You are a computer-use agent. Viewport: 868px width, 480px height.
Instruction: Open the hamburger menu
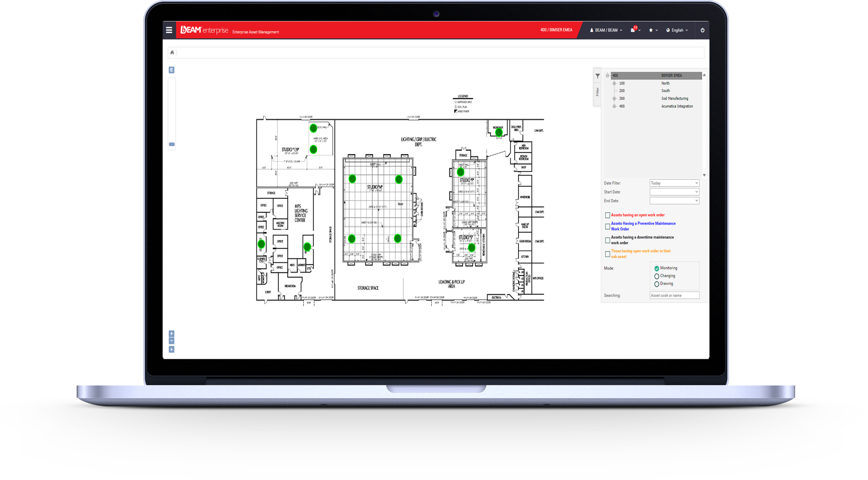pyautogui.click(x=169, y=30)
